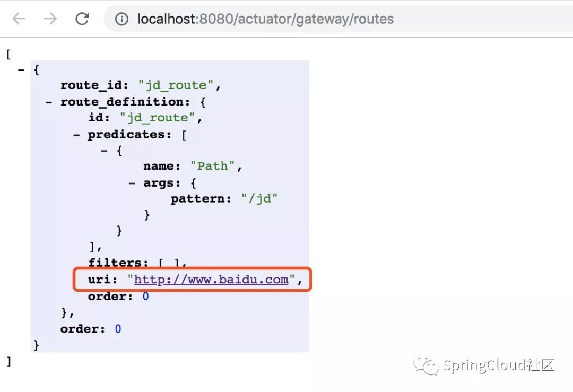Select the route_id key text
This screenshot has width=573, height=392.
coord(91,85)
